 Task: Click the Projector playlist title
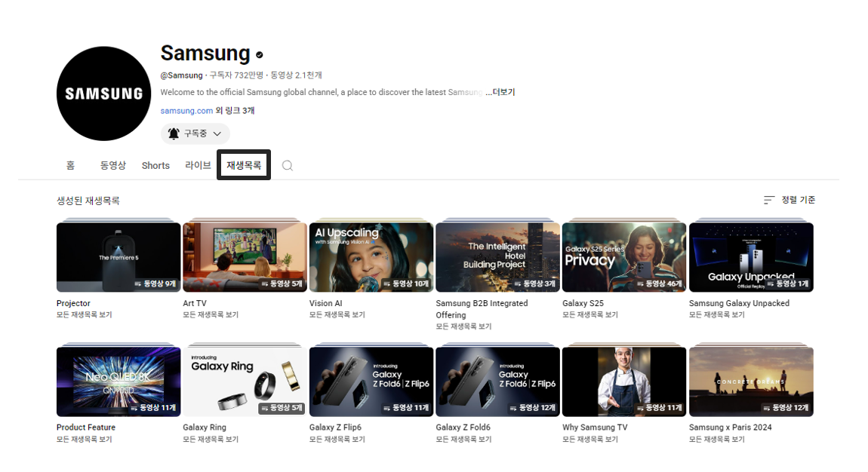click(73, 303)
